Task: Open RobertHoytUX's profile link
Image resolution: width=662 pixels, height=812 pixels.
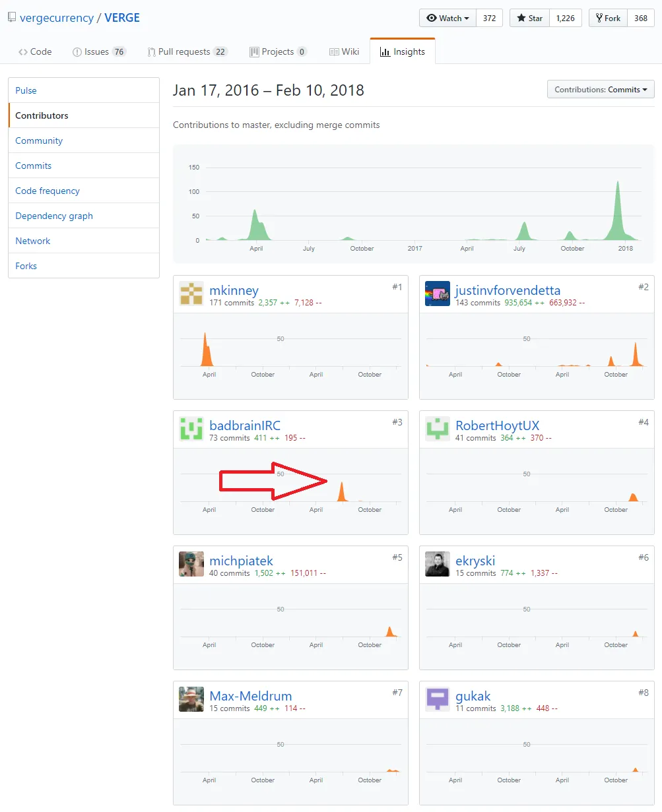Action: coord(497,425)
